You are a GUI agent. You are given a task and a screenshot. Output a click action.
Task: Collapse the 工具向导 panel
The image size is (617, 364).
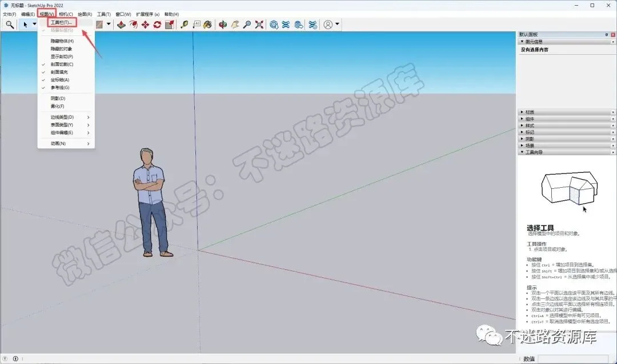(523, 152)
